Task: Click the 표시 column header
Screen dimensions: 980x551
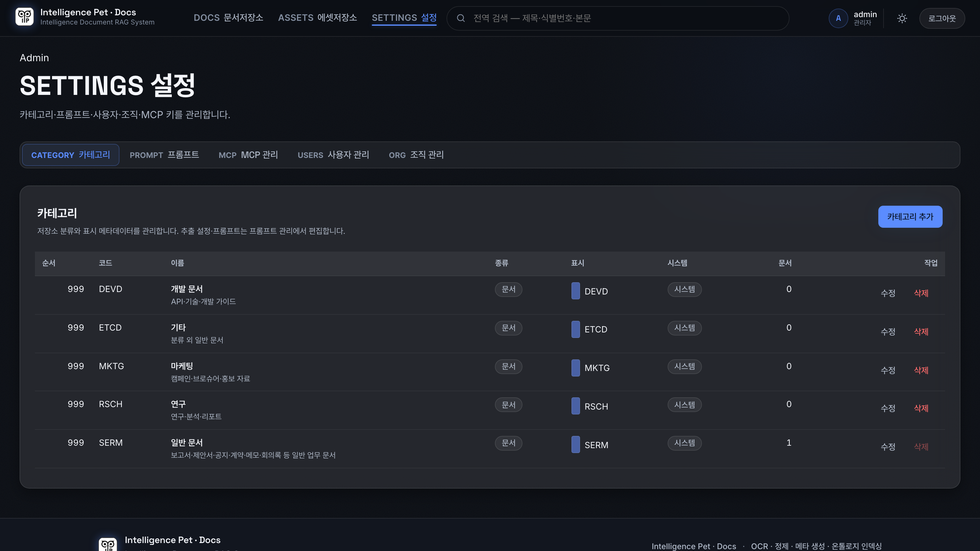Action: [x=578, y=263]
